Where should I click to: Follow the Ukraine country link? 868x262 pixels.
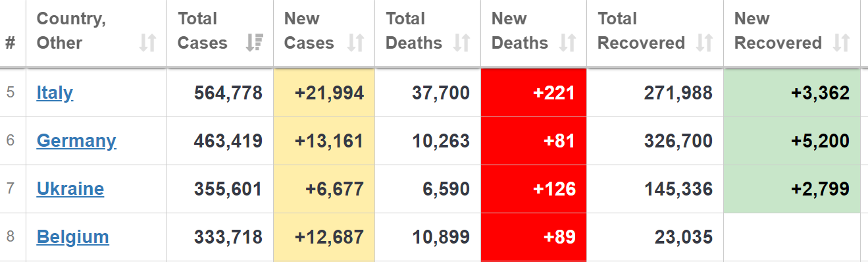coord(70,189)
